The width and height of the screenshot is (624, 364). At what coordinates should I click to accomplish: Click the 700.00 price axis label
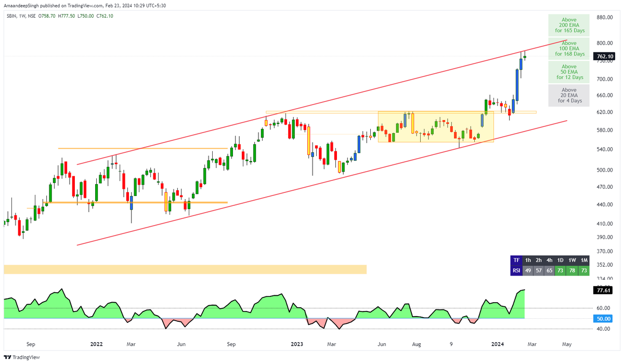pyautogui.click(x=605, y=79)
